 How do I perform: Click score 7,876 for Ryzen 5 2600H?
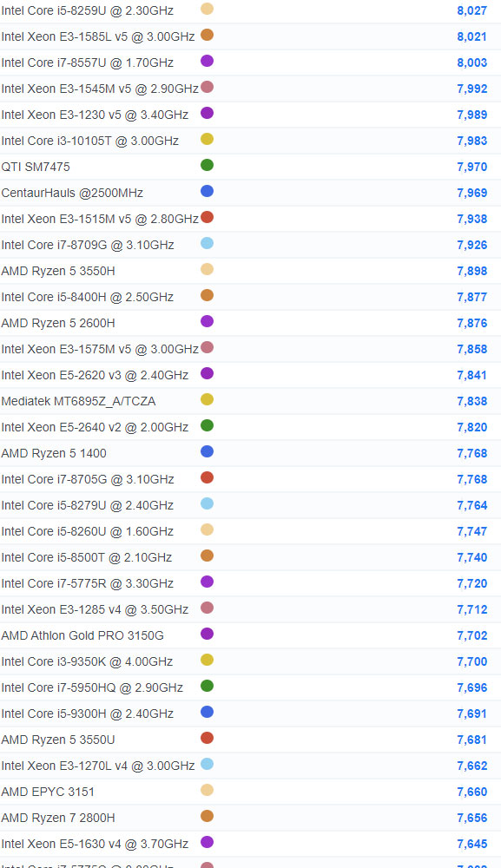(472, 323)
